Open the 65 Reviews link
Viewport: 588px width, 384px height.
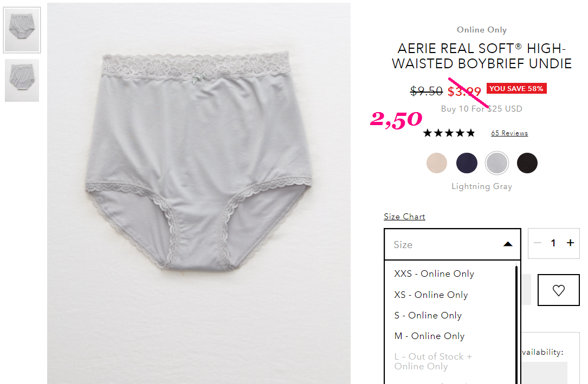click(509, 133)
